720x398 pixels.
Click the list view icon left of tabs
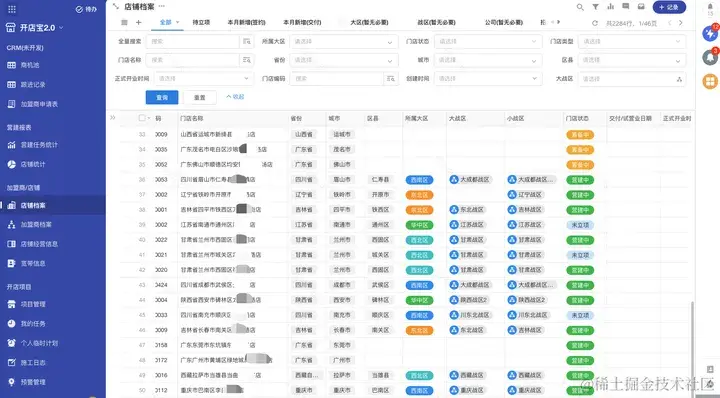[124, 22]
